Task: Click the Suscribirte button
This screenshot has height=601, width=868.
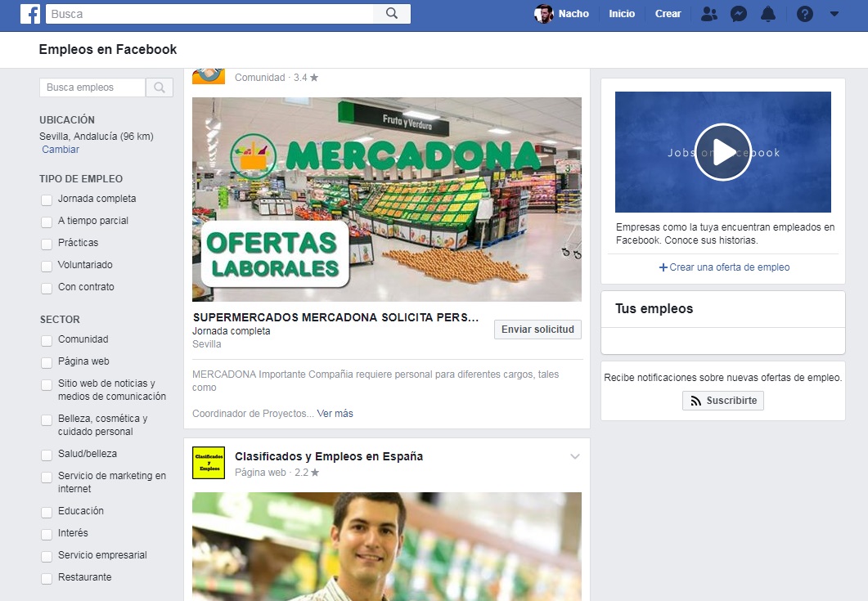Action: [x=723, y=401]
